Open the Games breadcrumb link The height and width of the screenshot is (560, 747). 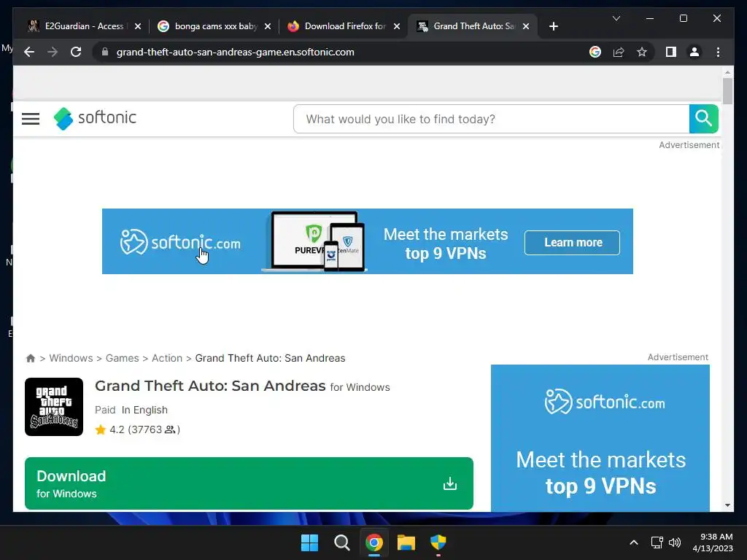(123, 358)
